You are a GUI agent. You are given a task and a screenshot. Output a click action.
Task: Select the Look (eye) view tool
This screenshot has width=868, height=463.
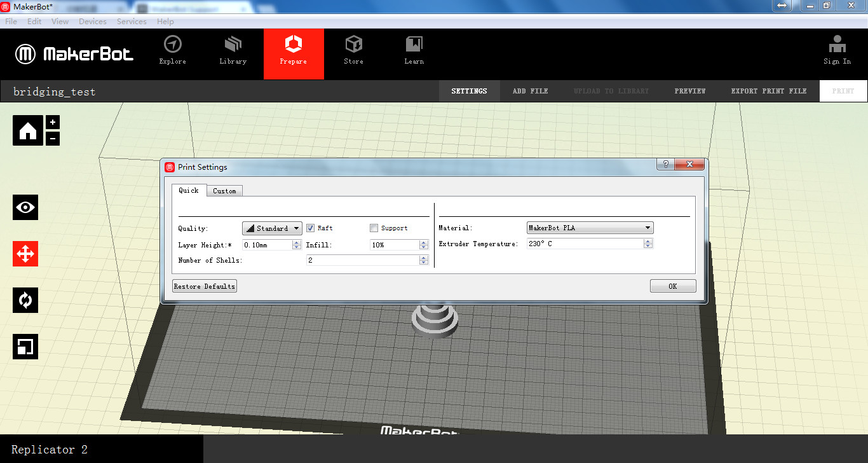pos(25,207)
